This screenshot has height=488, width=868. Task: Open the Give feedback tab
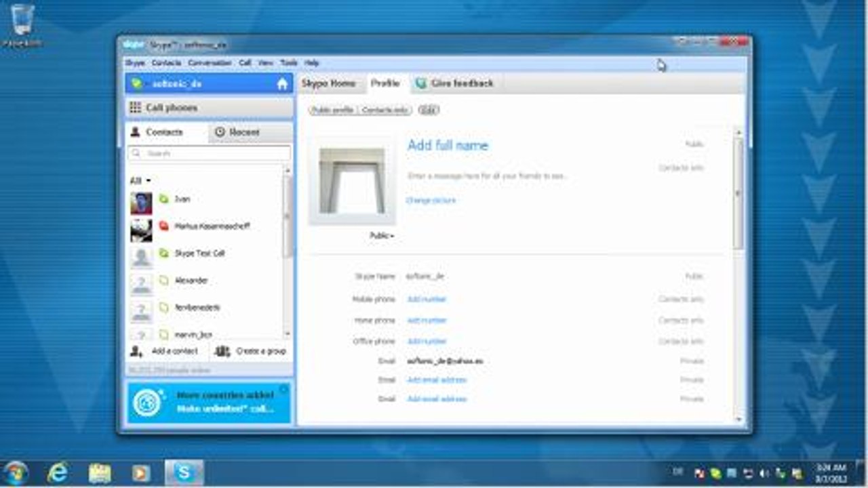(x=455, y=83)
